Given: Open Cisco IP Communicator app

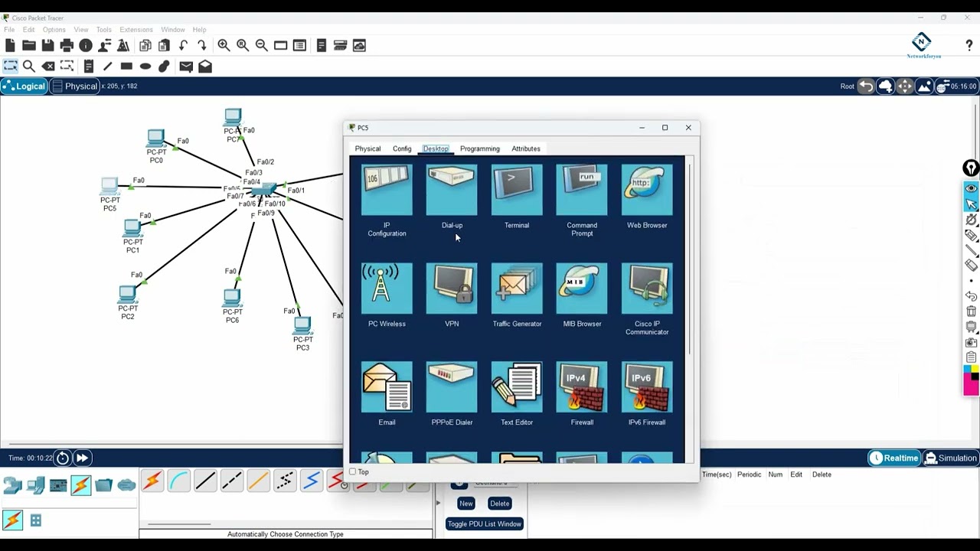Looking at the screenshot, I should (x=647, y=300).
